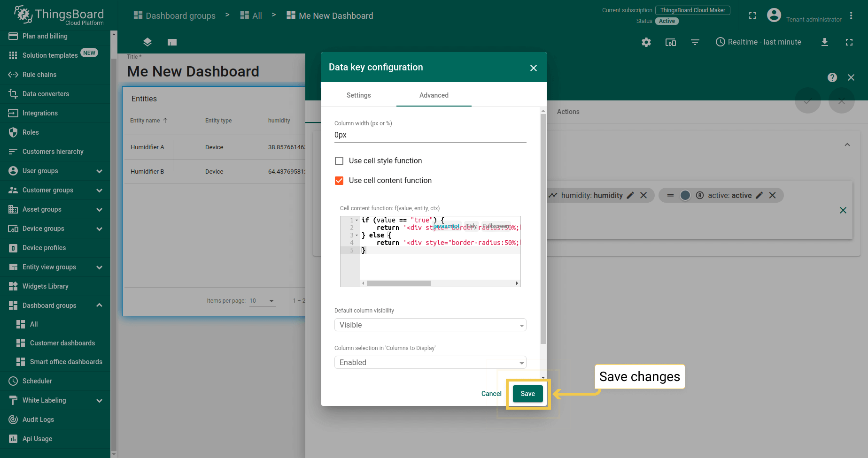The image size is (868, 458).
Task: Open Realtime - last minute time window
Action: (x=759, y=42)
